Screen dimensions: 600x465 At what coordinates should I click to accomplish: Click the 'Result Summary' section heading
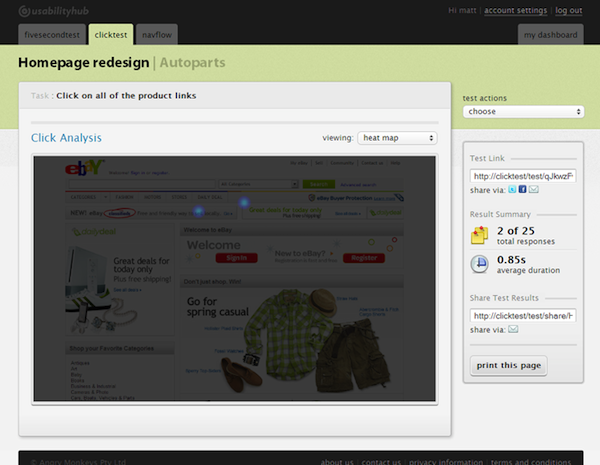point(500,214)
